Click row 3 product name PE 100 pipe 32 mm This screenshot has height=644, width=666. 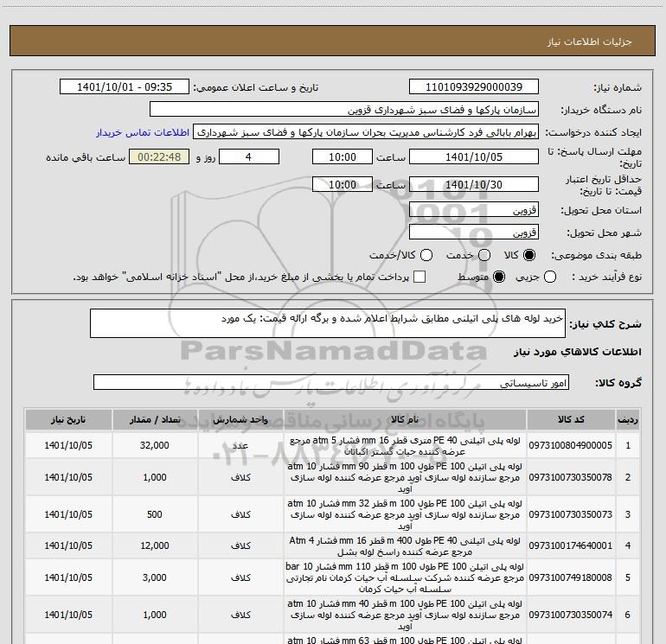405,514
